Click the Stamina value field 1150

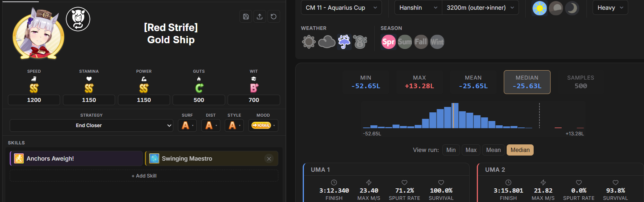tap(89, 100)
